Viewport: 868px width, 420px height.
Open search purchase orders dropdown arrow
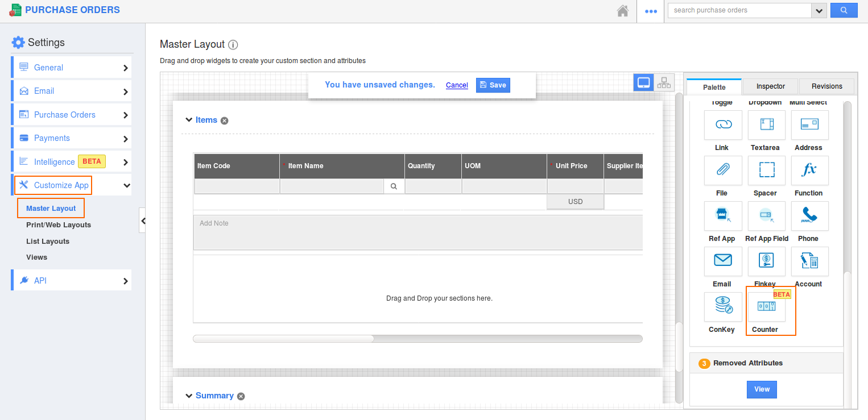[820, 10]
